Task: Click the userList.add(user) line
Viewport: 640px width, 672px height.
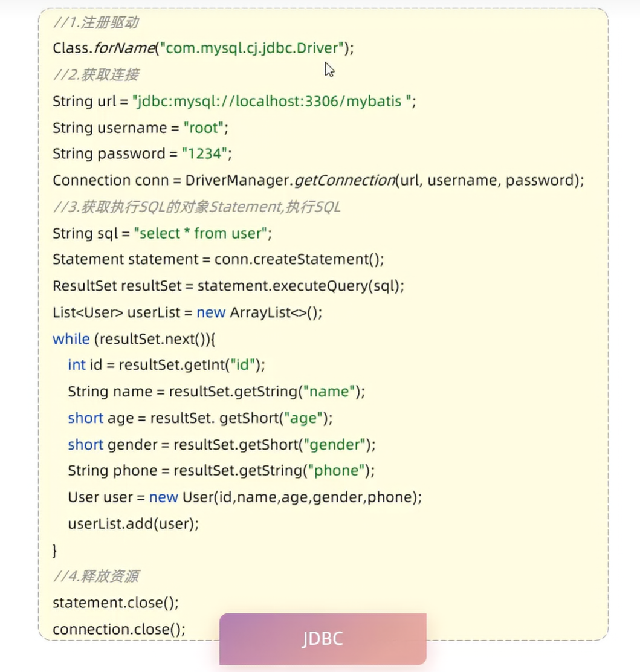Action: (133, 523)
